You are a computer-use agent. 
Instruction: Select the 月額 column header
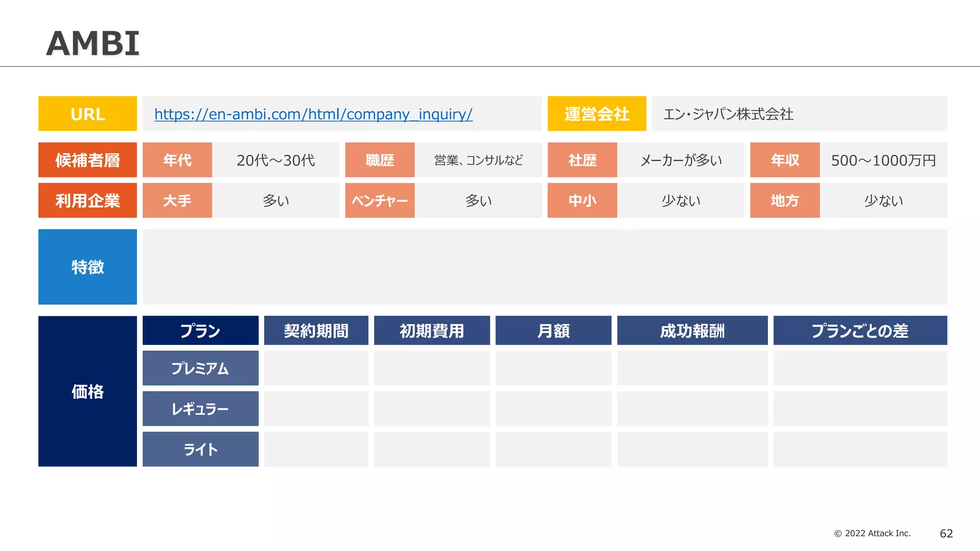coord(554,331)
